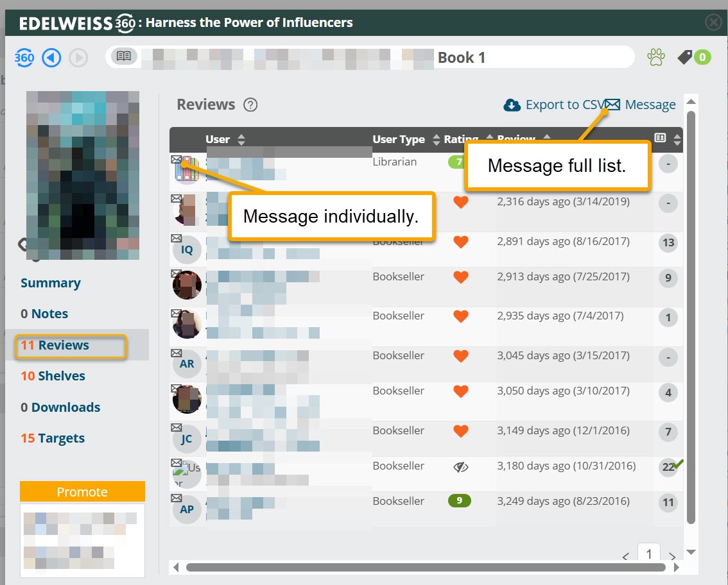This screenshot has width=728, height=585.
Task: Click the green 9 rating badge
Action: pyautogui.click(x=459, y=500)
